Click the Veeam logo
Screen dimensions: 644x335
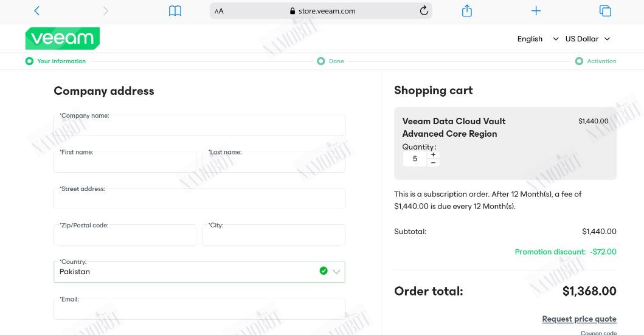tap(63, 38)
